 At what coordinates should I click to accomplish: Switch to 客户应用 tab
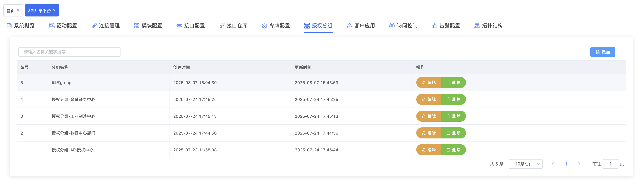click(x=361, y=26)
